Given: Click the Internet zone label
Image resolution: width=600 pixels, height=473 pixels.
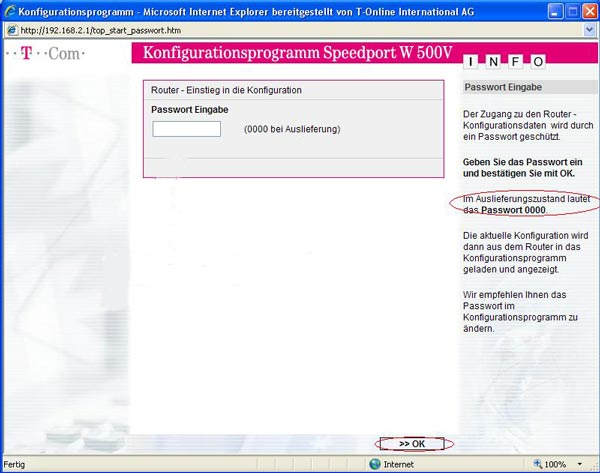Looking at the screenshot, I should pos(398,465).
